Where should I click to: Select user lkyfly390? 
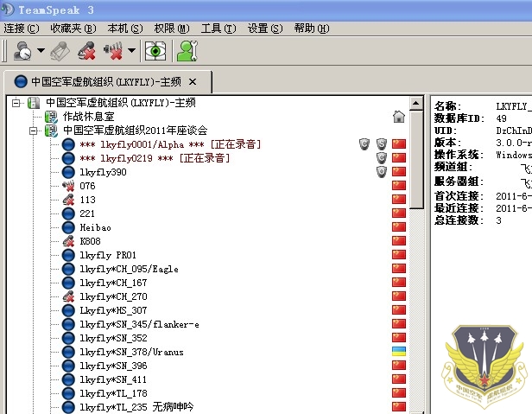[x=103, y=172]
